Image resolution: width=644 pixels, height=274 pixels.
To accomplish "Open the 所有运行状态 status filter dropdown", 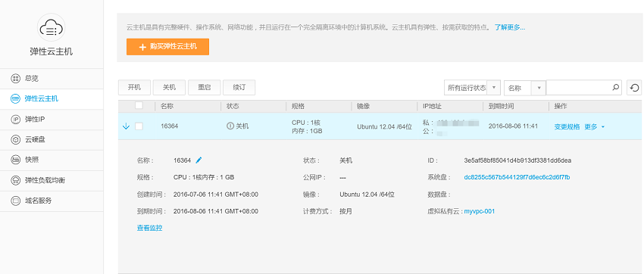I will pyautogui.click(x=472, y=88).
